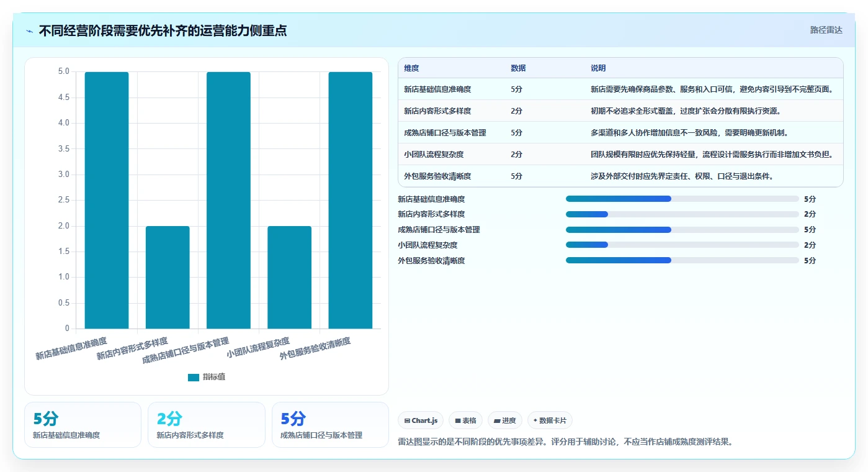Select table cell 新店内容形式多样度
The width and height of the screenshot is (868, 472).
[437, 111]
